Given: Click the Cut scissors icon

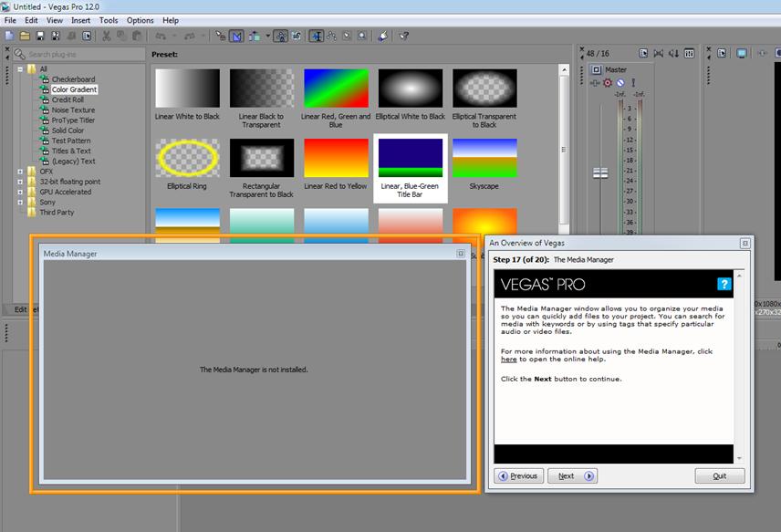Looking at the screenshot, I should pyautogui.click(x=106, y=36).
